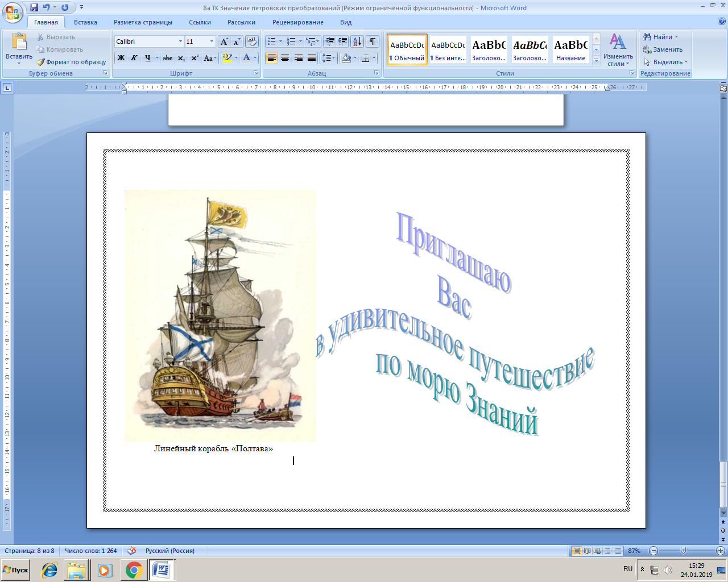Open Windows Explorer folder in taskbar
This screenshot has height=582, width=728.
pos(76,570)
